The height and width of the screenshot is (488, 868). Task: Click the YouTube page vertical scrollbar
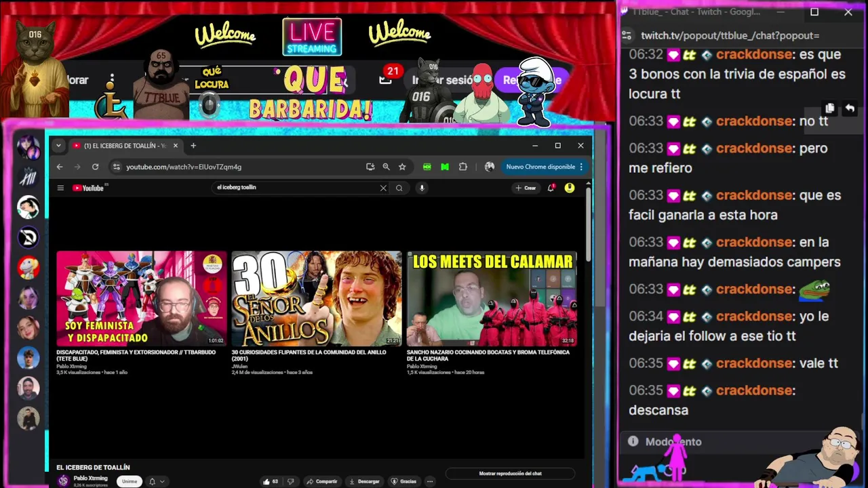[588, 224]
